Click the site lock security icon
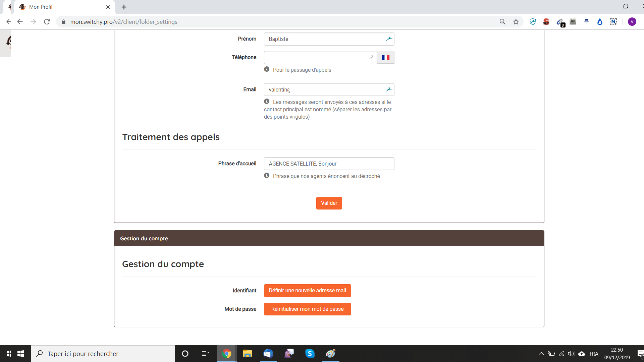The width and height of the screenshot is (644, 362). (63, 22)
